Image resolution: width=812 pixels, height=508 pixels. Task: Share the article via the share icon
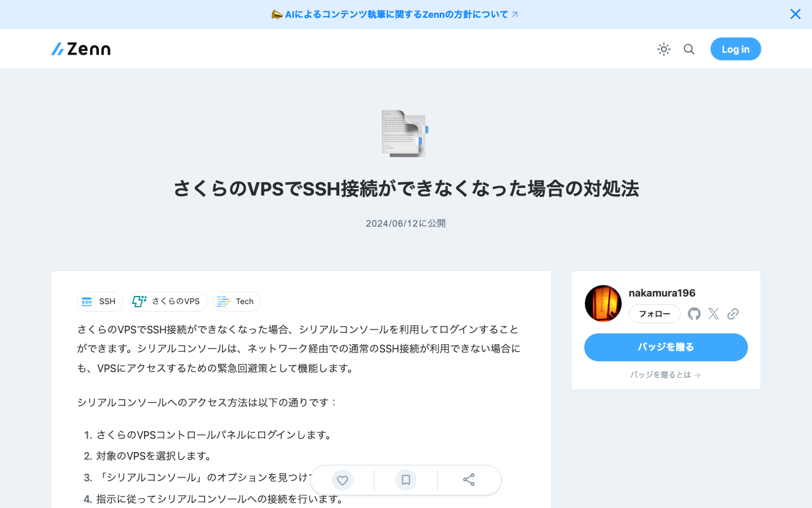tap(469, 480)
